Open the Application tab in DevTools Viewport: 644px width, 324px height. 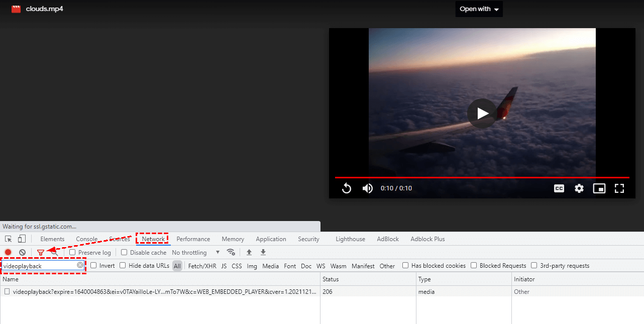point(271,239)
